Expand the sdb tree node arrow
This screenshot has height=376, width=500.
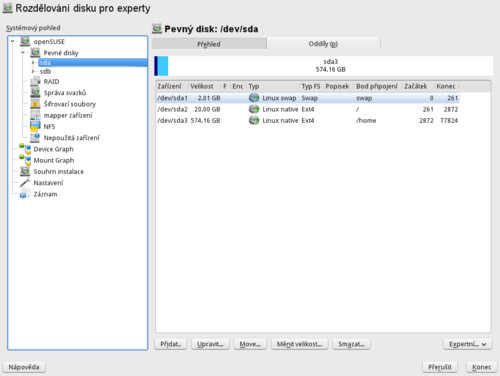pyautogui.click(x=33, y=71)
